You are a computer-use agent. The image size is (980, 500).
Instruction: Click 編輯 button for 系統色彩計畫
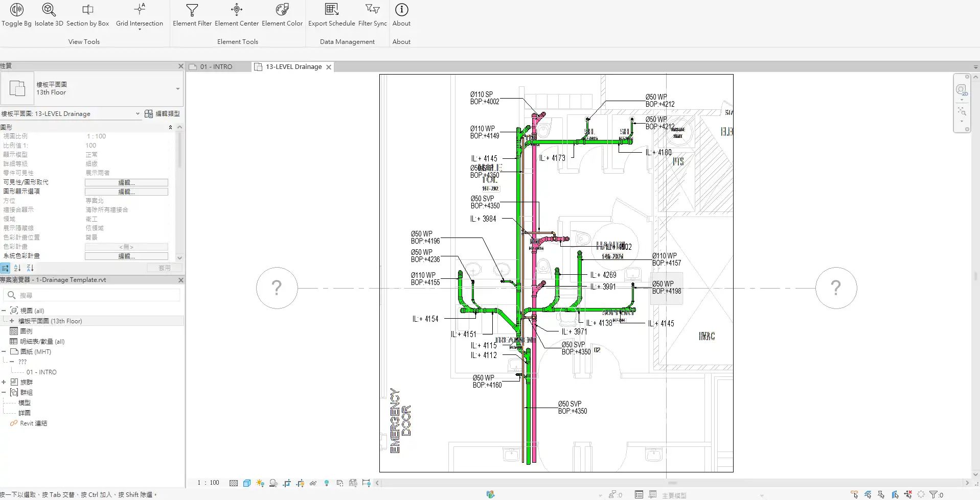tap(126, 256)
